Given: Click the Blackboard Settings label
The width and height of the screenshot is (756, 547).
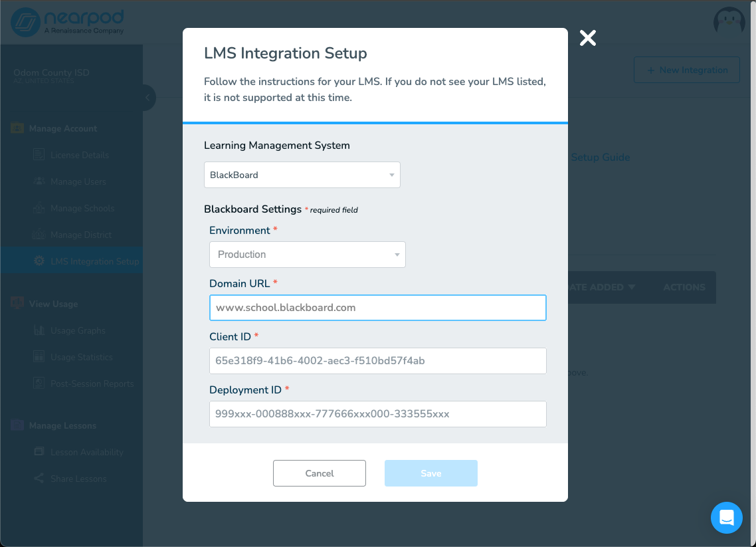Looking at the screenshot, I should [252, 209].
